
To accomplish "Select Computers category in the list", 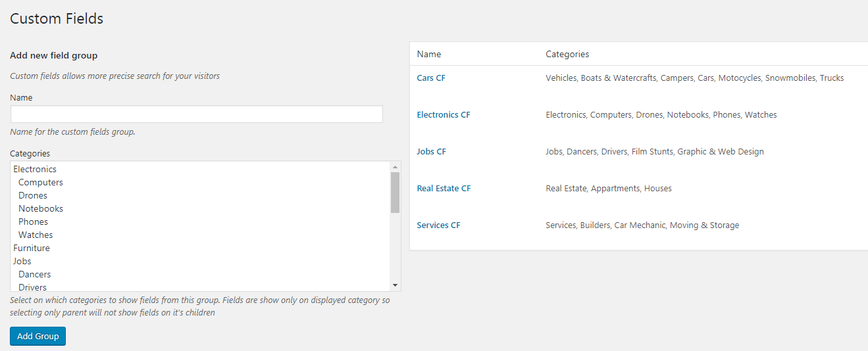I will (41, 183).
